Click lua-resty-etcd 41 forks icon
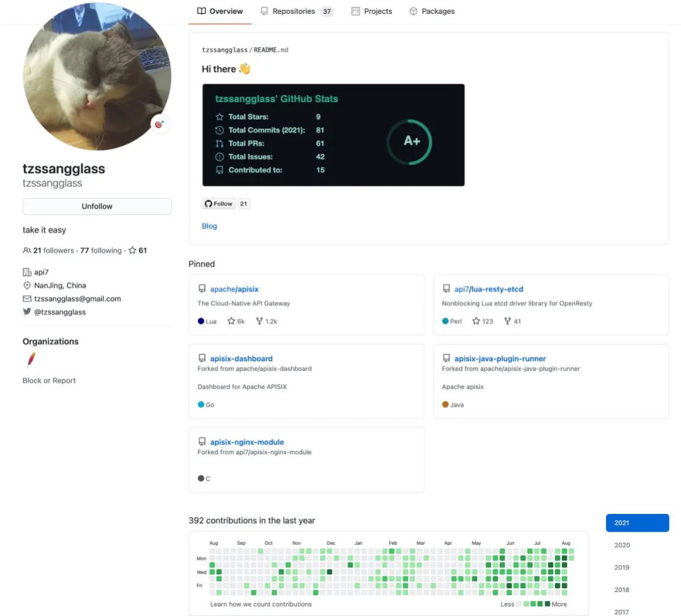This screenshot has width=681, height=616. (x=507, y=321)
